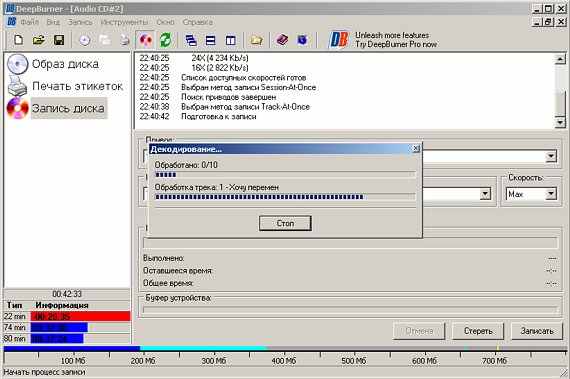570x379 pixels.
Task: Stop decoding with the Стоп button
Action: 285,223
